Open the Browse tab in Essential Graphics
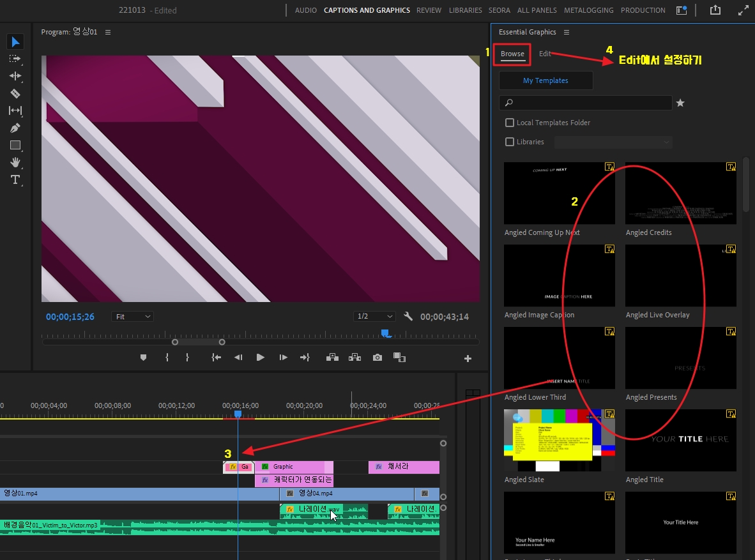Viewport: 755px width, 560px height. click(512, 54)
